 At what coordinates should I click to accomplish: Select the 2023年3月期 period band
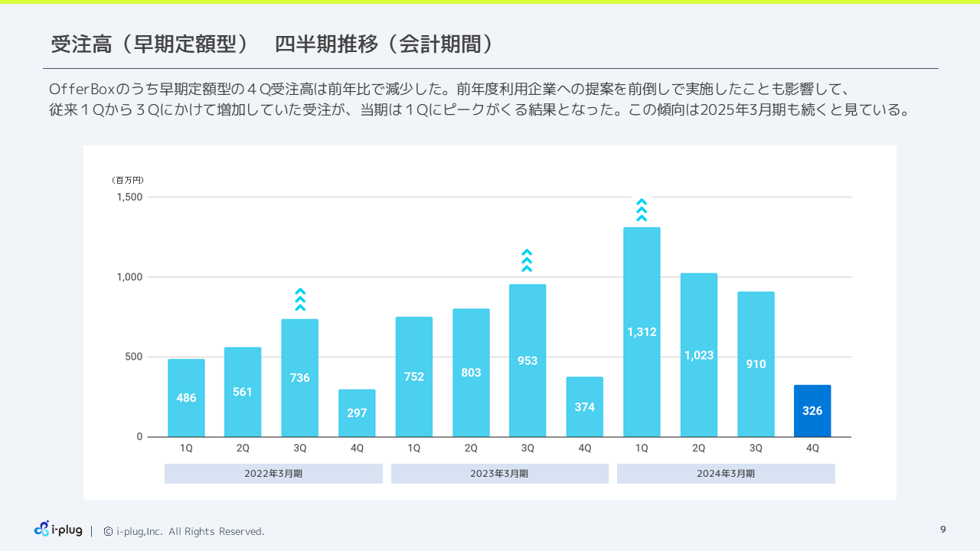499,474
